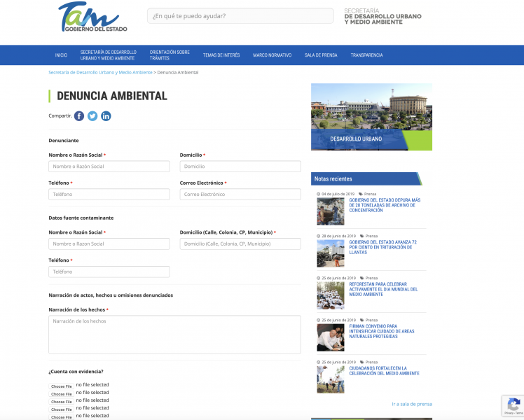Image resolution: width=524 pixels, height=420 pixels.
Task: Open the Secretaría de Desarrollo Urbano breadcrumb link
Action: (x=100, y=72)
